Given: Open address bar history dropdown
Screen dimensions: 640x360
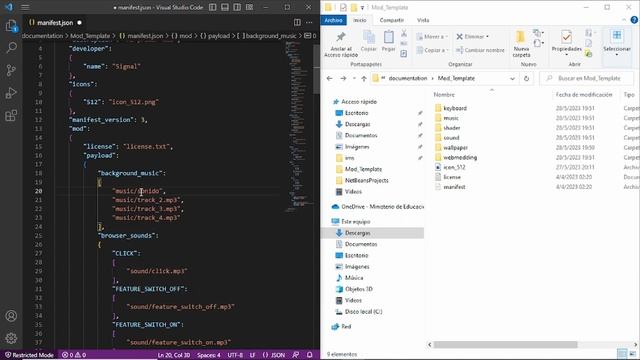Looking at the screenshot, I should (512, 78).
